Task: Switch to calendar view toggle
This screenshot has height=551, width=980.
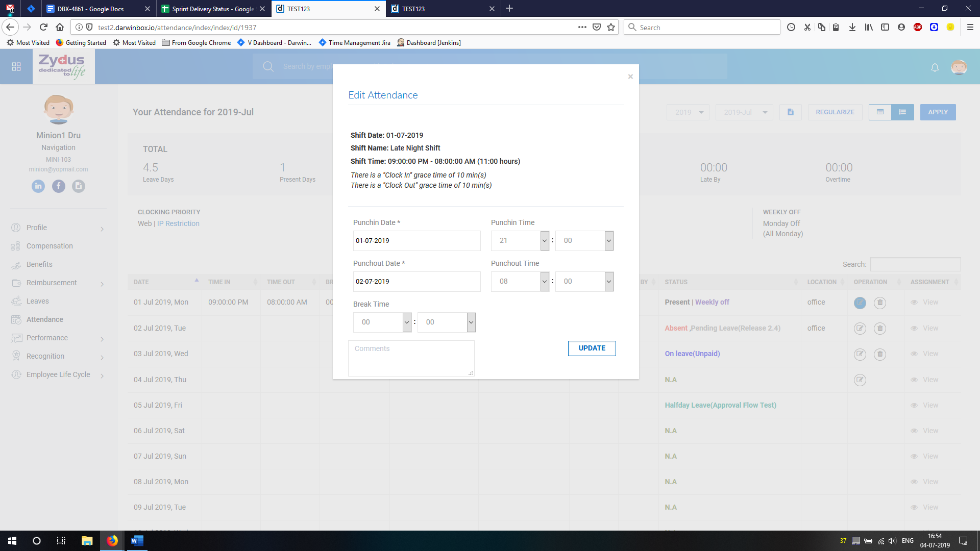Action: [880, 112]
